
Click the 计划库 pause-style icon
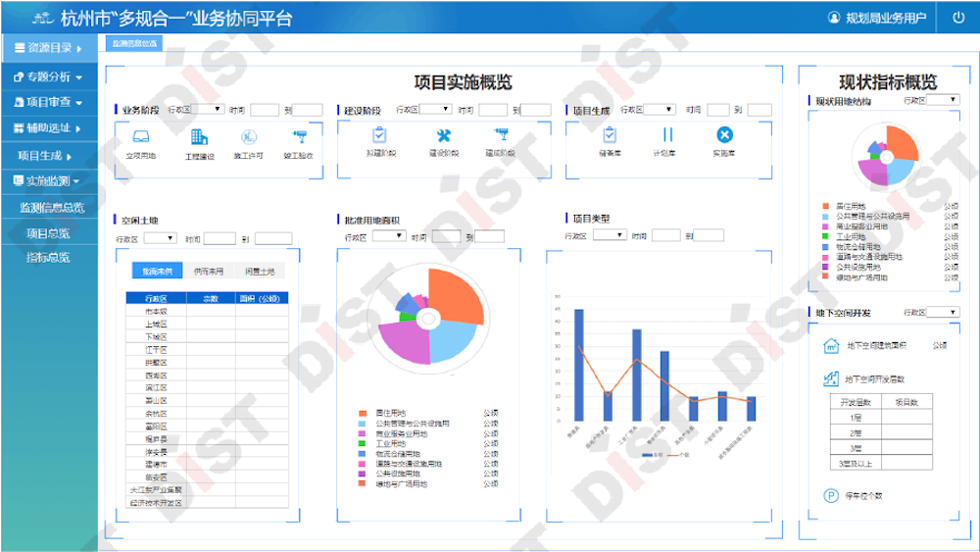[666, 135]
